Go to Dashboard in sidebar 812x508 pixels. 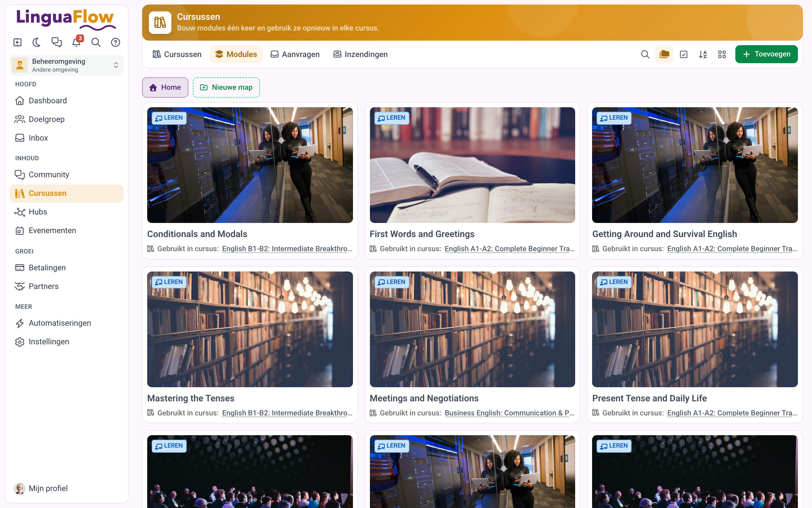[x=67, y=100]
